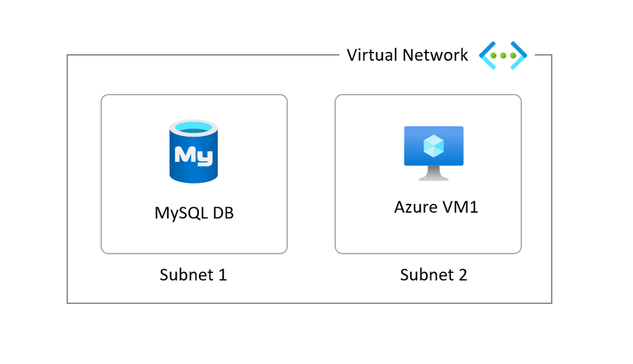Select empty space inside Subnet 2 box below Azure VM1

pos(428,235)
